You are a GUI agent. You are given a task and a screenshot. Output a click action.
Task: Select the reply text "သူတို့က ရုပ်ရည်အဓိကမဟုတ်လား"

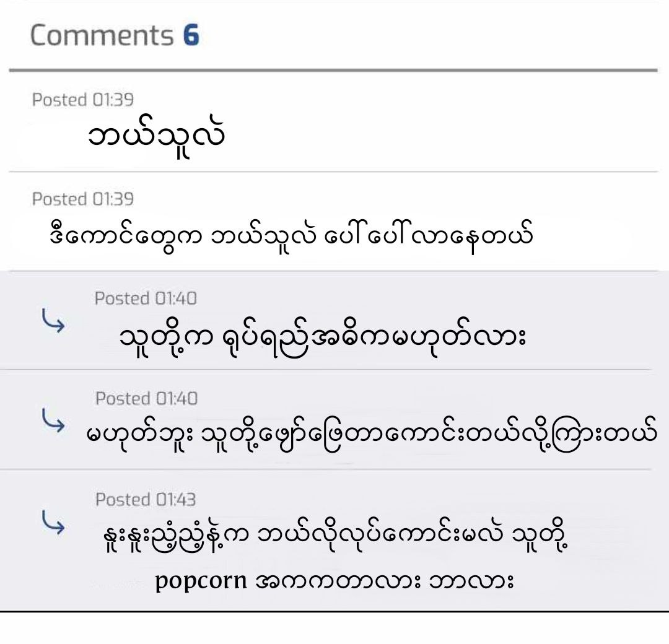tap(322, 337)
